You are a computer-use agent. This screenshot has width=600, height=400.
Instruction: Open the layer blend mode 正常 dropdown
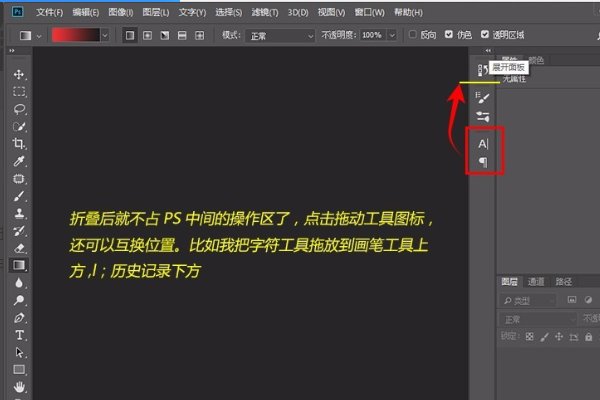537,319
